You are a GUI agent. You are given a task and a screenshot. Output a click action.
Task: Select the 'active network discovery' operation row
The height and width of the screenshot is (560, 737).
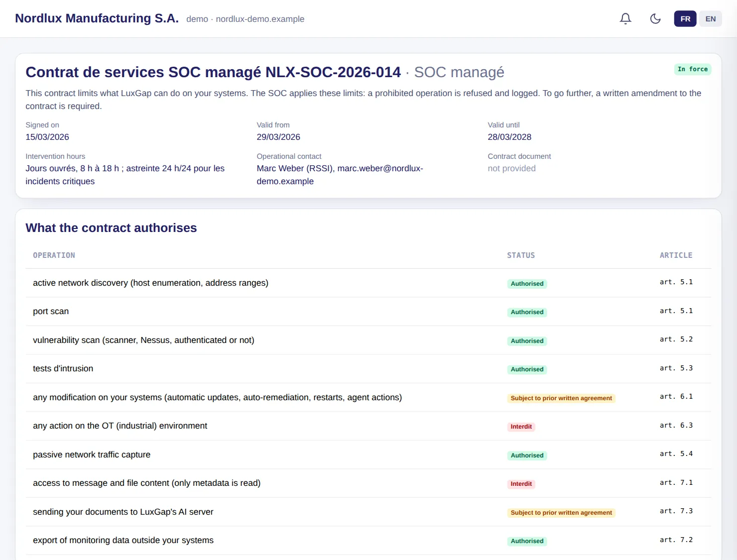click(368, 283)
